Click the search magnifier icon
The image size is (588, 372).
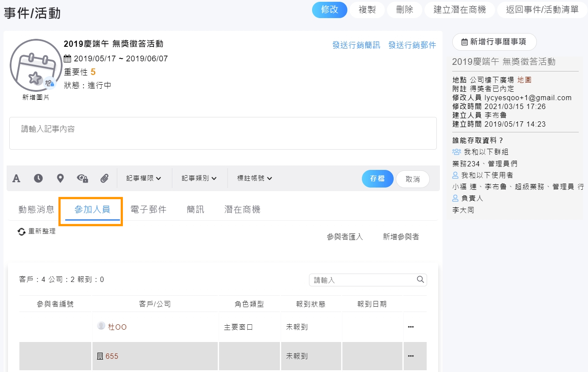pos(420,279)
